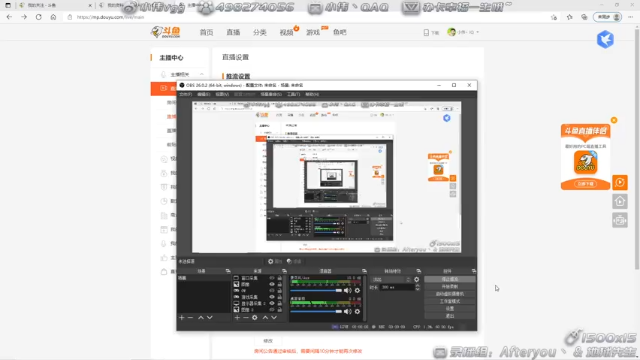This screenshot has height=360, width=640.
Task: Open transition properties gear next to 淡出
Action: pyautogui.click(x=416, y=280)
